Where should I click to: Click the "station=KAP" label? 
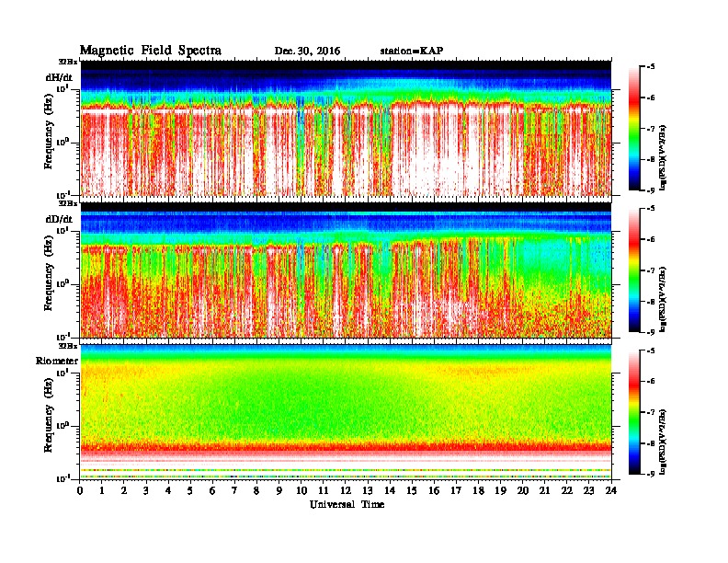coord(412,51)
